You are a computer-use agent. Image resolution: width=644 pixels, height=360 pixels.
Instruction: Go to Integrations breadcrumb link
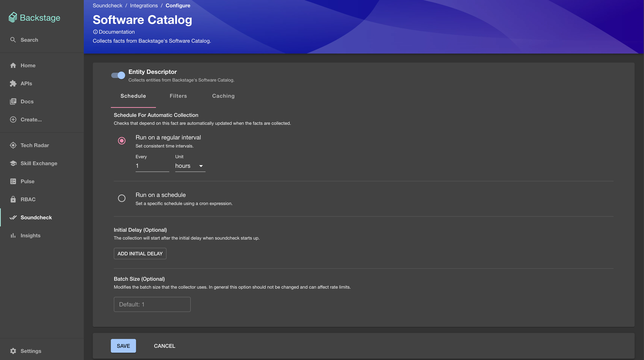click(144, 5)
